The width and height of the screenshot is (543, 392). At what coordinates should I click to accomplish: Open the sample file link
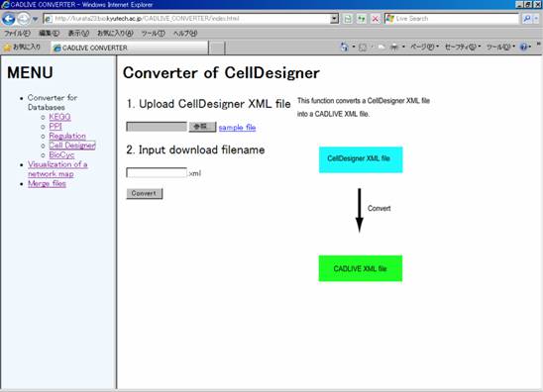coord(237,128)
